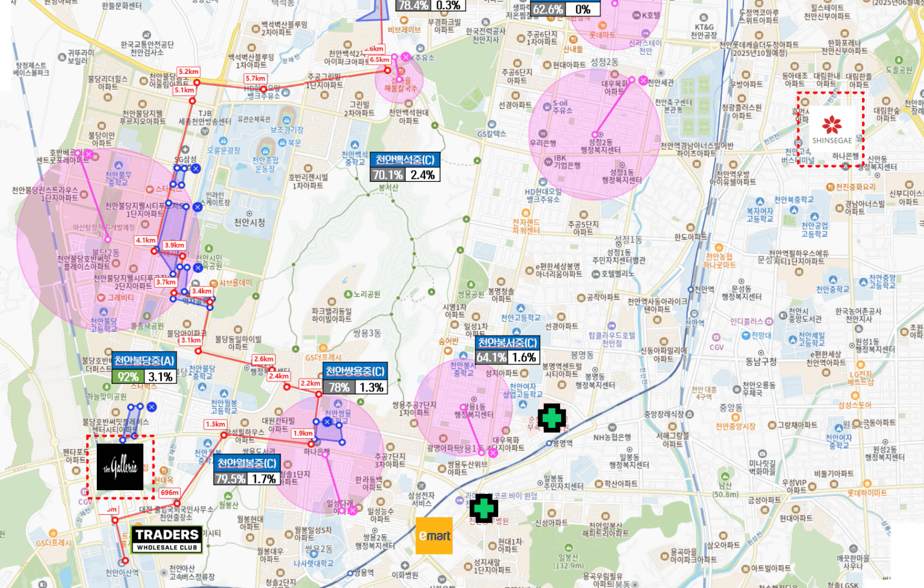
Task: Click the 78% value under 천안쌍용중
Action: click(339, 387)
